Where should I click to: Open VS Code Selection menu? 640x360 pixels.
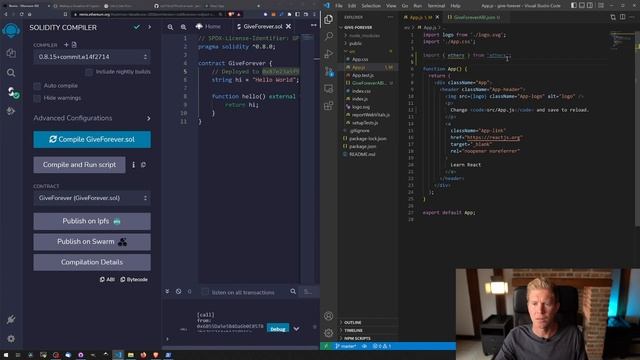click(x=371, y=6)
